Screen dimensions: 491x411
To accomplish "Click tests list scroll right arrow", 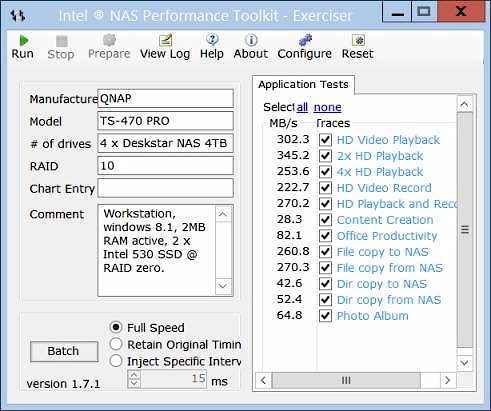I will coord(447,380).
